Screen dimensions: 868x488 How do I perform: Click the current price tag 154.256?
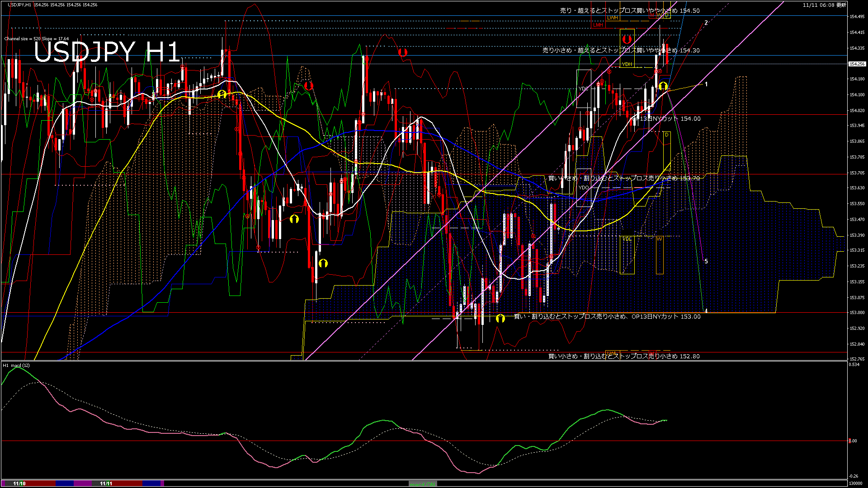pos(856,64)
